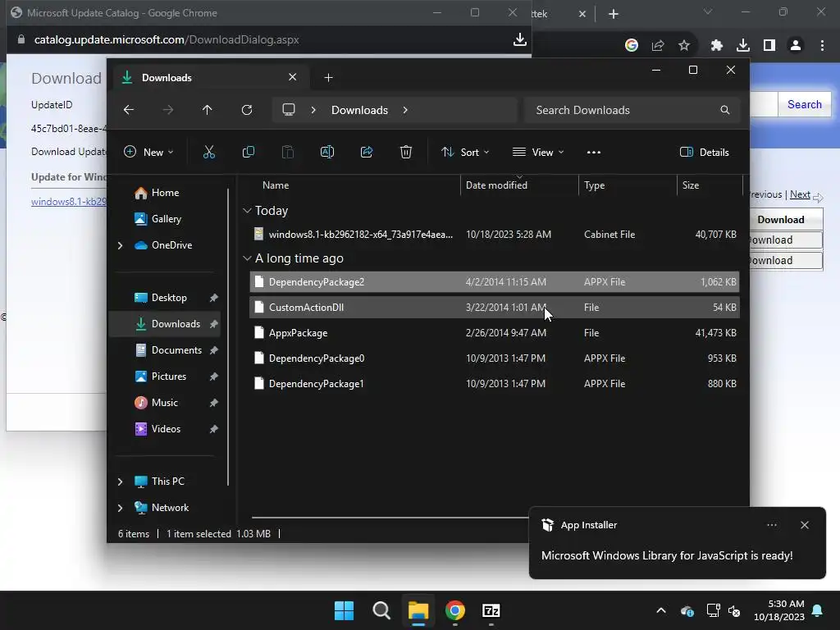This screenshot has height=630, width=840.
Task: Show hidden system tray icons
Action: pos(661,610)
